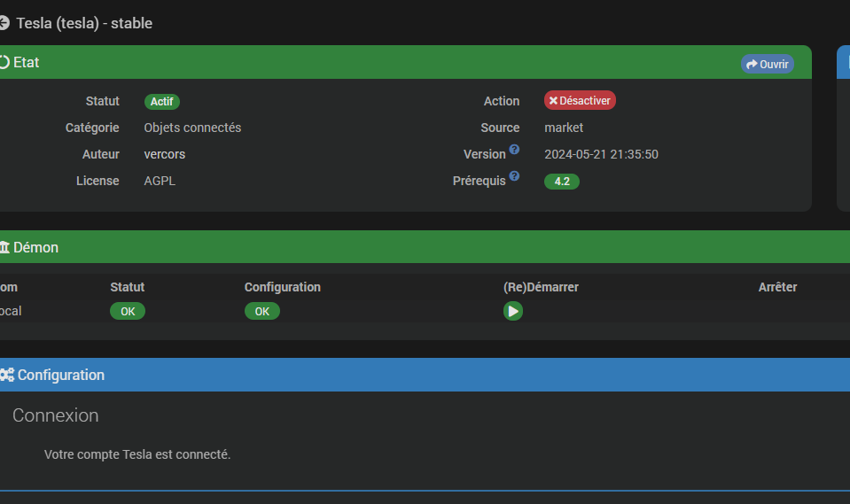
Task: Click the Démon section icon
Action: [x=5, y=248]
